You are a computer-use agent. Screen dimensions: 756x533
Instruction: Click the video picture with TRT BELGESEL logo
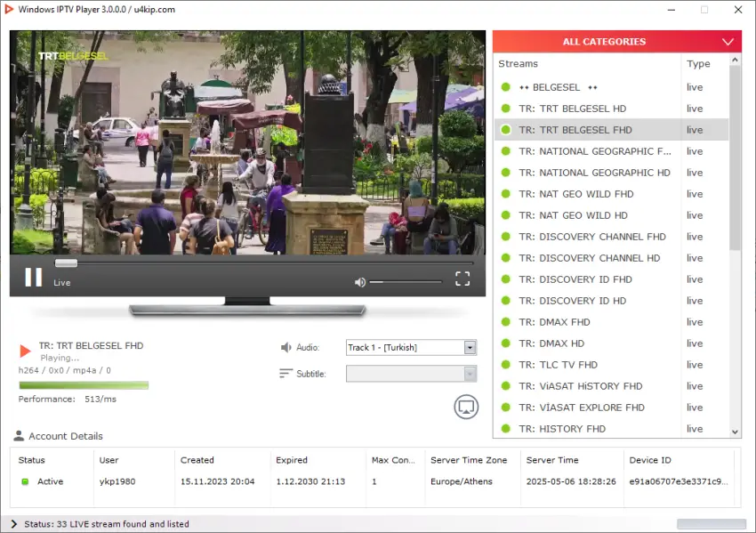click(247, 142)
